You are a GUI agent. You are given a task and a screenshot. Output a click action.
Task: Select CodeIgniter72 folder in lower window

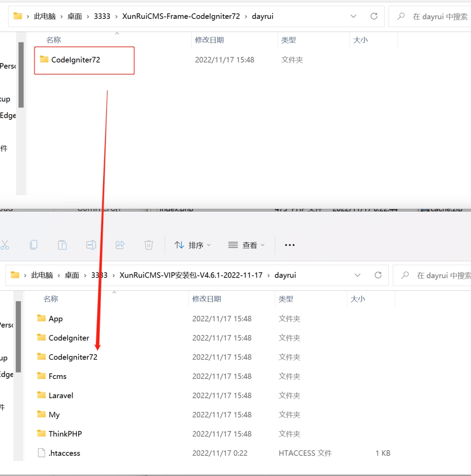point(73,357)
